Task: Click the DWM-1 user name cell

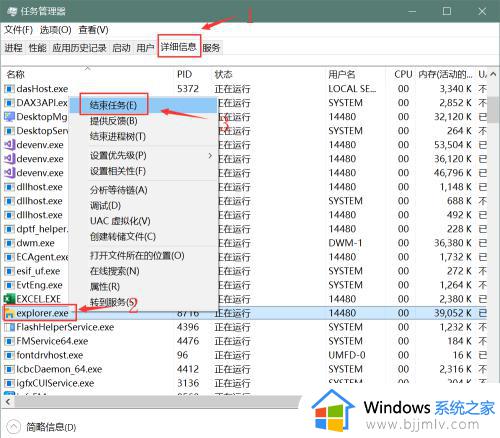Action: [x=345, y=243]
